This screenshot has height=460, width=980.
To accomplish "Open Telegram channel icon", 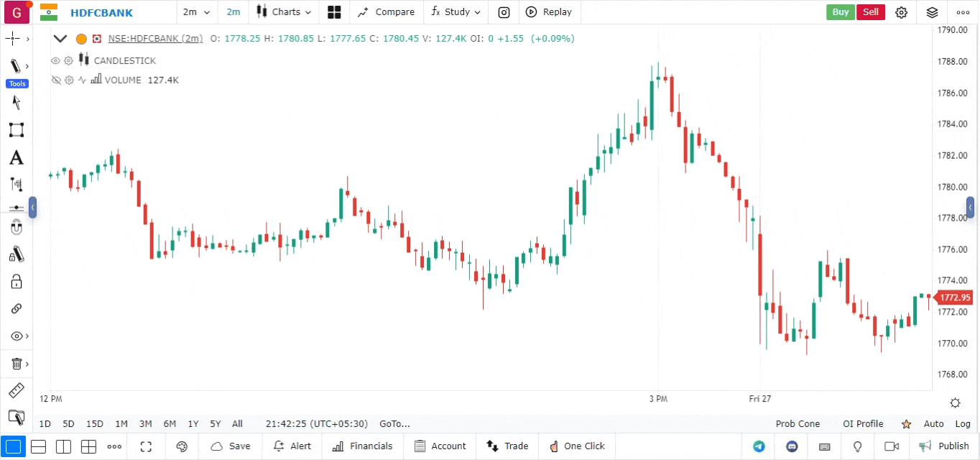I will click(759, 446).
